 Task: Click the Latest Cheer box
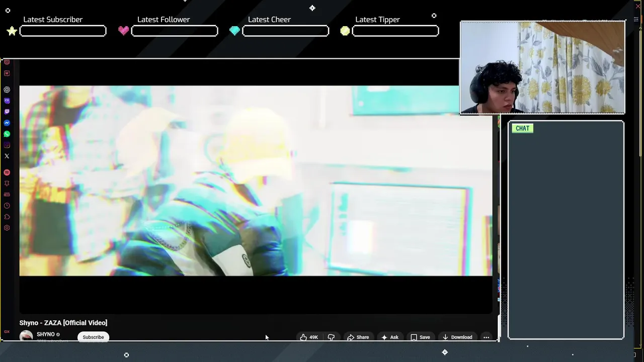point(286,31)
